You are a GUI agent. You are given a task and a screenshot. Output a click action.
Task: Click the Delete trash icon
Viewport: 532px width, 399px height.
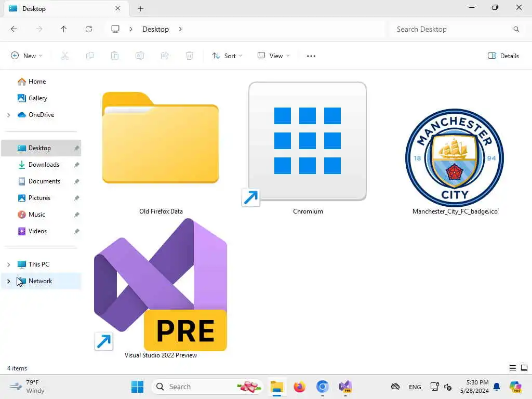(x=190, y=56)
